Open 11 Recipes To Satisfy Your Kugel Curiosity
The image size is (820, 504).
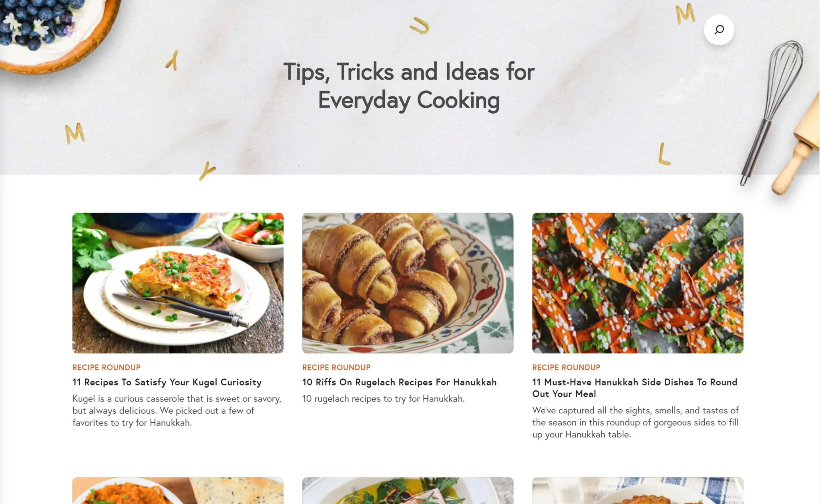(167, 382)
